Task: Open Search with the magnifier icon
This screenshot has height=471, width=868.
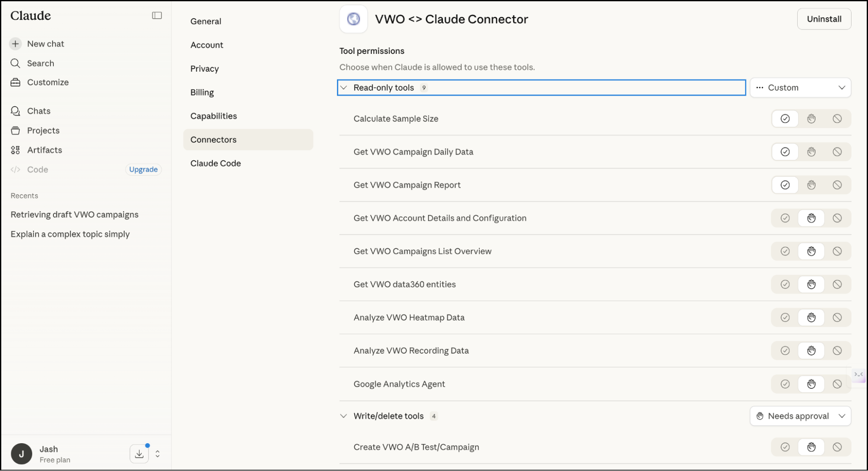Action: 15,63
